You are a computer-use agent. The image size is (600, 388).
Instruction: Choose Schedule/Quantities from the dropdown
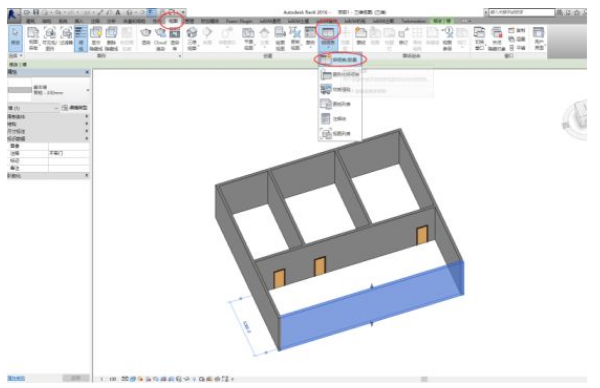coord(339,60)
